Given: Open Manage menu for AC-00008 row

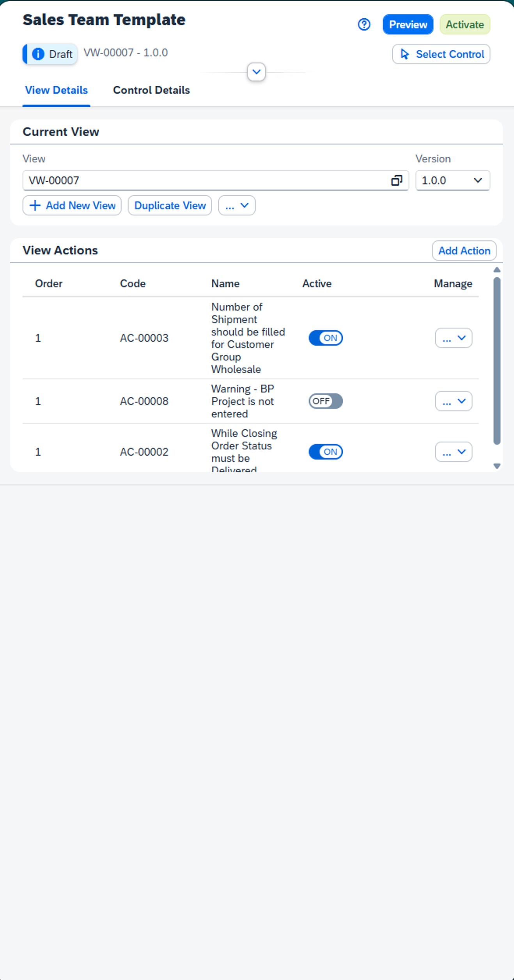Looking at the screenshot, I should (x=454, y=401).
